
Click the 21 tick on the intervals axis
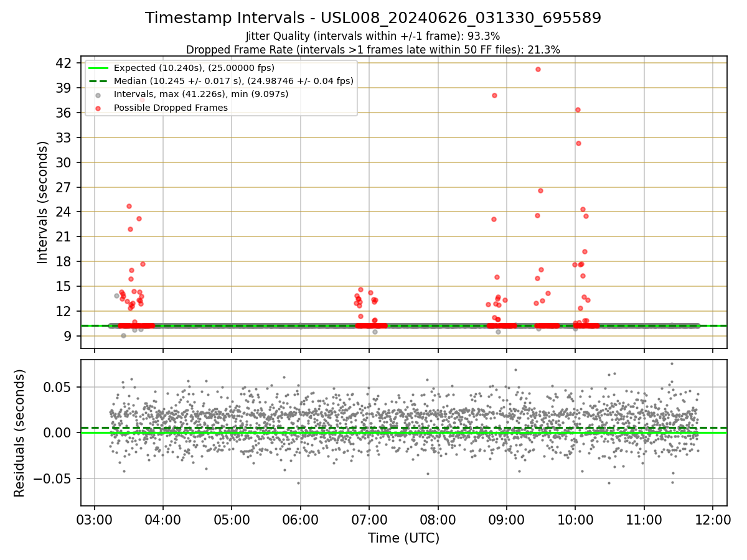point(63,237)
